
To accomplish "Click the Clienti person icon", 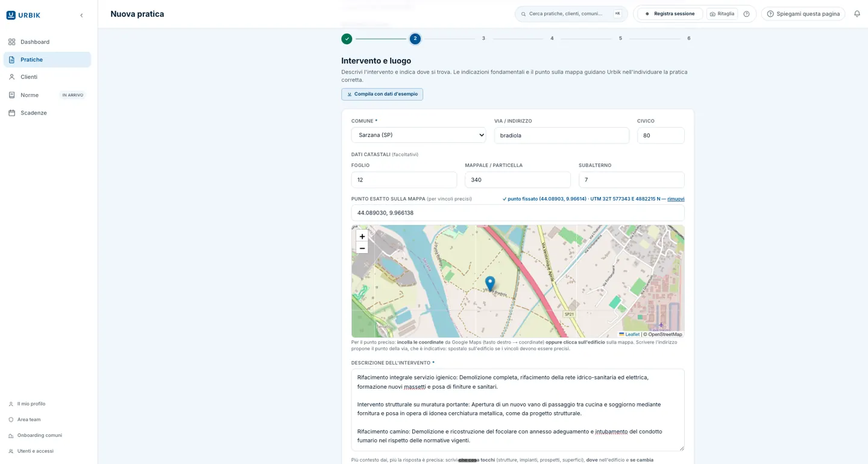I will tap(11, 77).
